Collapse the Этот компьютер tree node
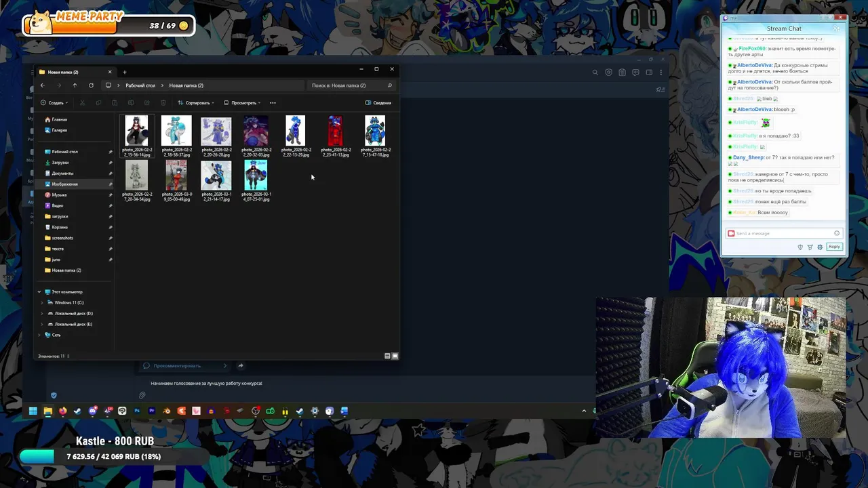This screenshot has width=868, height=488. coord(39,291)
